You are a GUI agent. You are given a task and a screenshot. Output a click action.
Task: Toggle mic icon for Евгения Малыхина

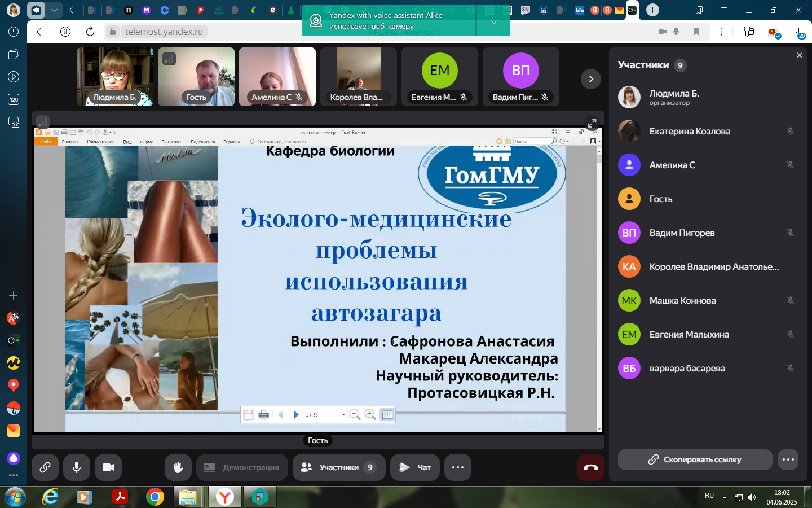coord(791,334)
